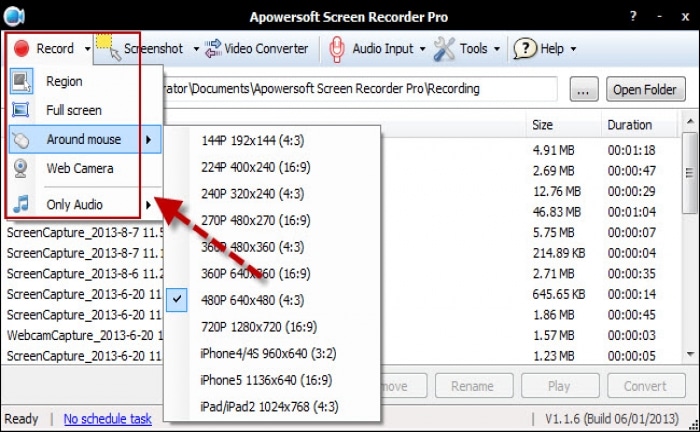Image resolution: width=700 pixels, height=432 pixels.
Task: Open the Tools wrench icon
Action: pyautogui.click(x=444, y=48)
